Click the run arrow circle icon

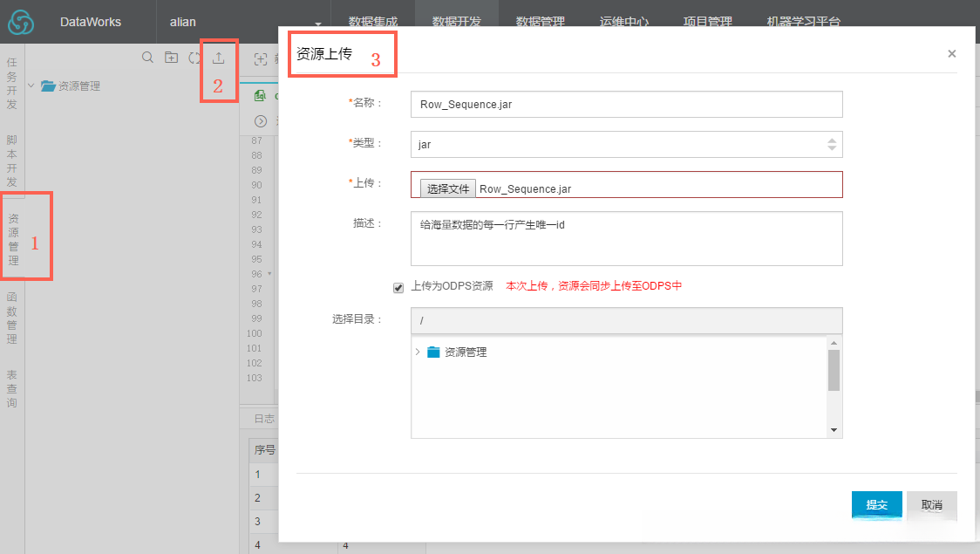pyautogui.click(x=261, y=121)
